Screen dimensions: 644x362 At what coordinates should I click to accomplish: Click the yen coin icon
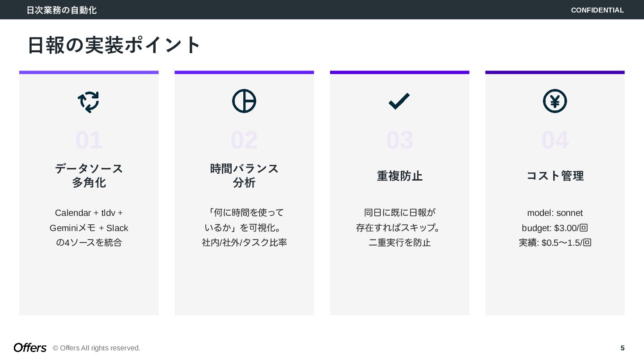point(555,101)
